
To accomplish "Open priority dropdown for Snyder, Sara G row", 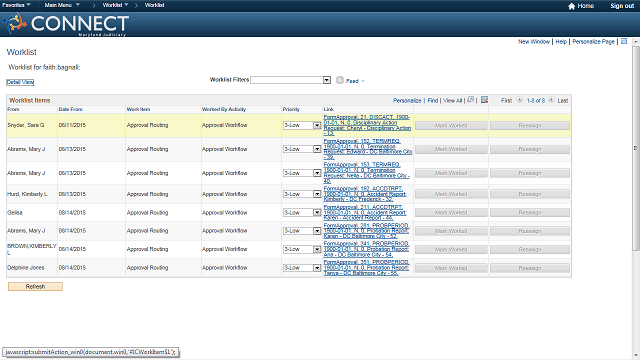I will tap(317, 125).
